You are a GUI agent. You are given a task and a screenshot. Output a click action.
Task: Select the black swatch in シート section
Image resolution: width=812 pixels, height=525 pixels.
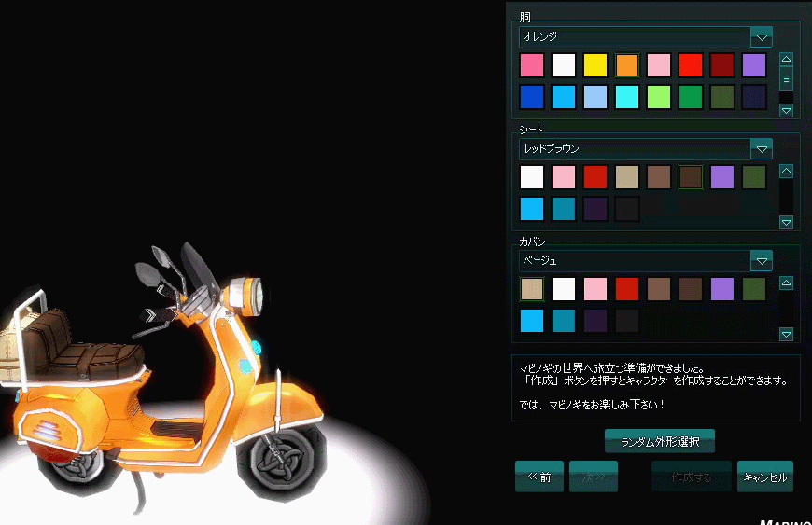point(627,209)
